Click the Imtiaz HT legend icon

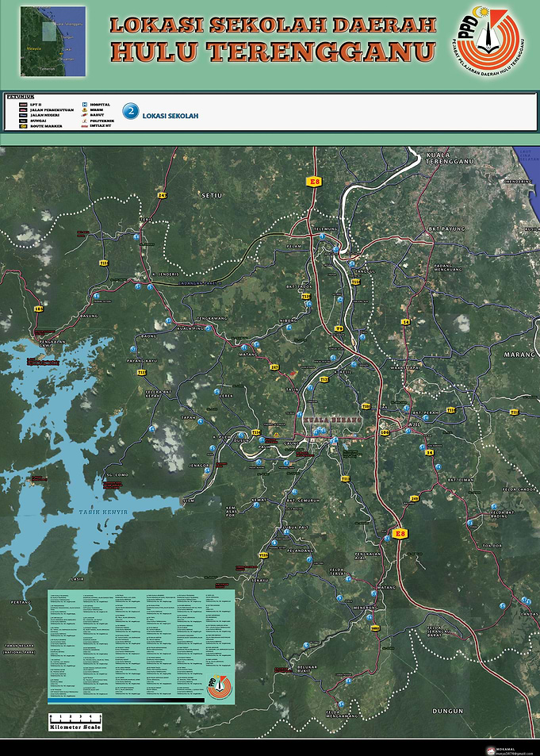pyautogui.click(x=84, y=126)
